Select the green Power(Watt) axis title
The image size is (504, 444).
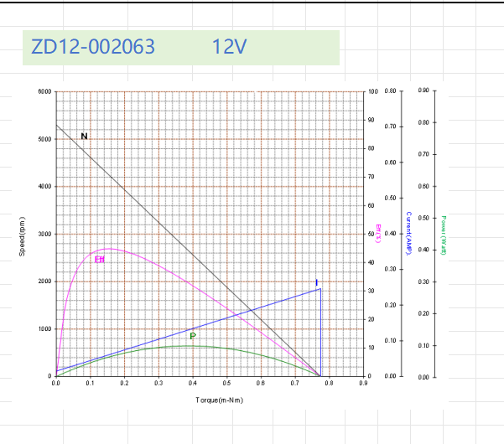pyautogui.click(x=444, y=235)
